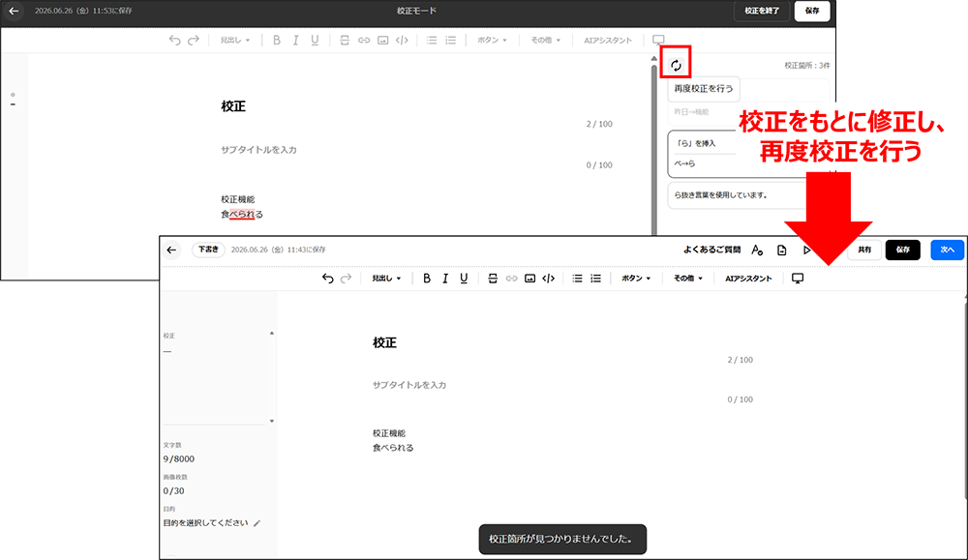Click the 校正箇所が見つかりませんでした。 toast
Viewport: 968px width, 560px height.
click(x=562, y=539)
